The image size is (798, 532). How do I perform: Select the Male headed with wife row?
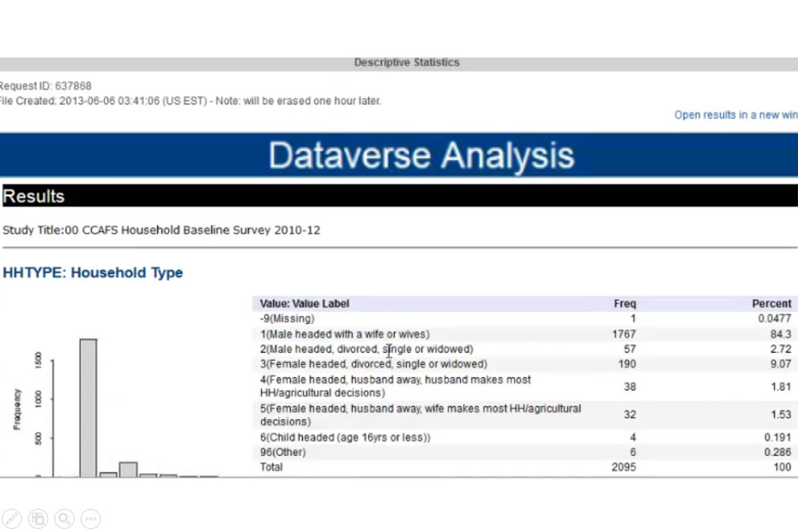click(x=344, y=334)
